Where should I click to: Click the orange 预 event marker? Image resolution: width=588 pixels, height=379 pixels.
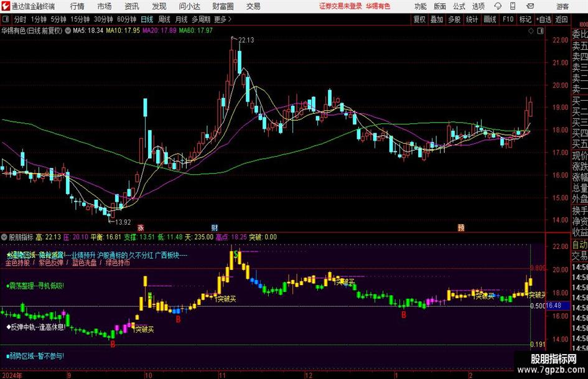coord(461,227)
